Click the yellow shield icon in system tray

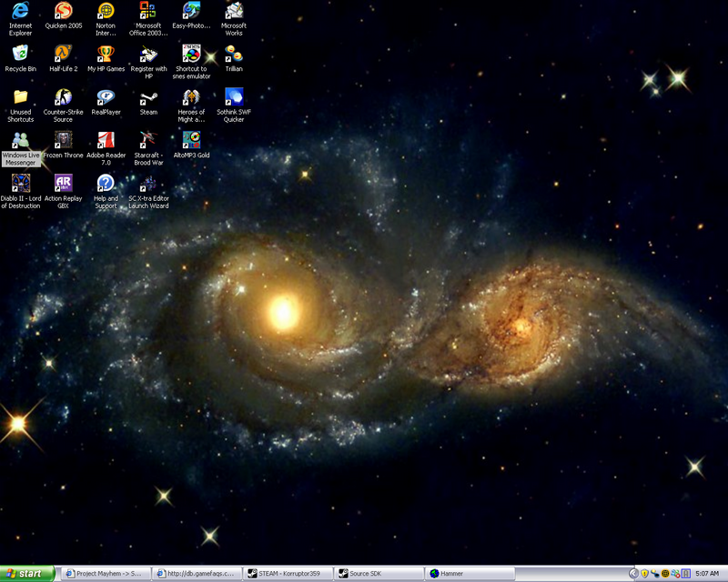[642, 572]
